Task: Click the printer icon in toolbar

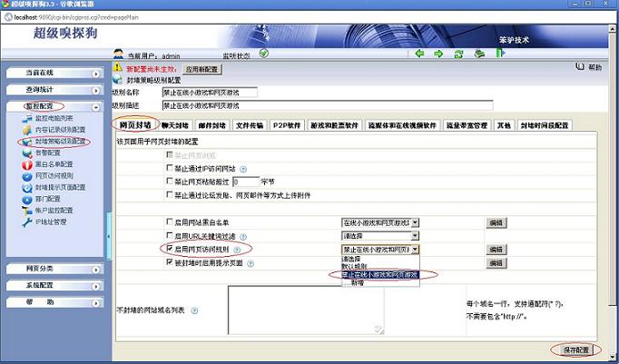Action: pyautogui.click(x=478, y=54)
